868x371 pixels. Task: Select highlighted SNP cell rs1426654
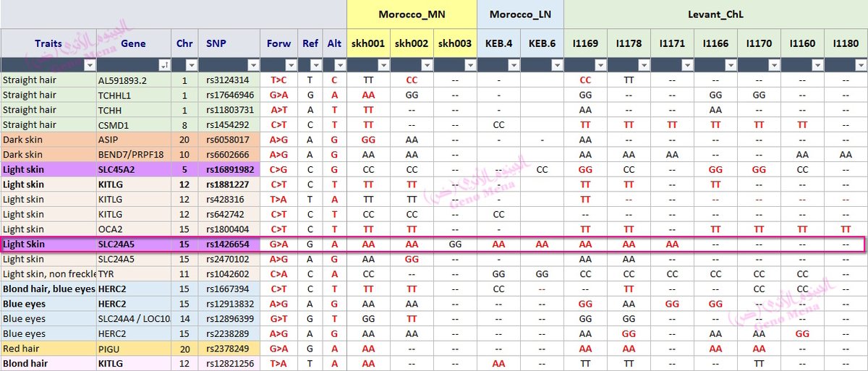(229, 244)
